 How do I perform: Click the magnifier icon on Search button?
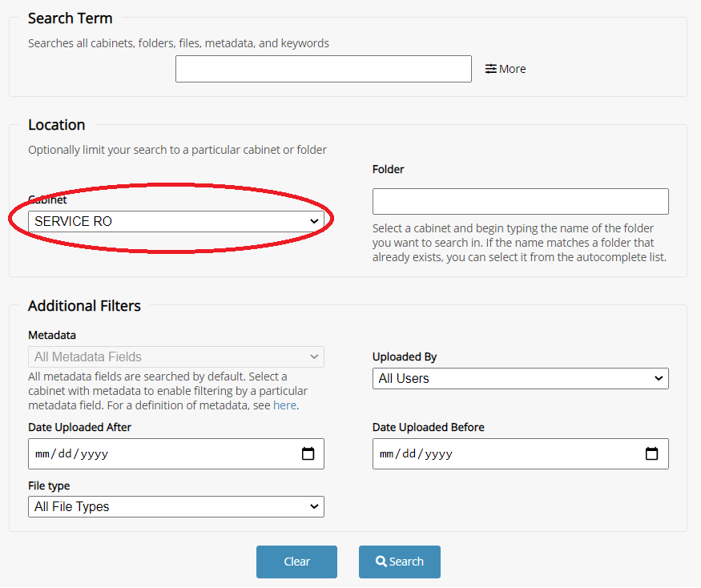click(x=381, y=562)
